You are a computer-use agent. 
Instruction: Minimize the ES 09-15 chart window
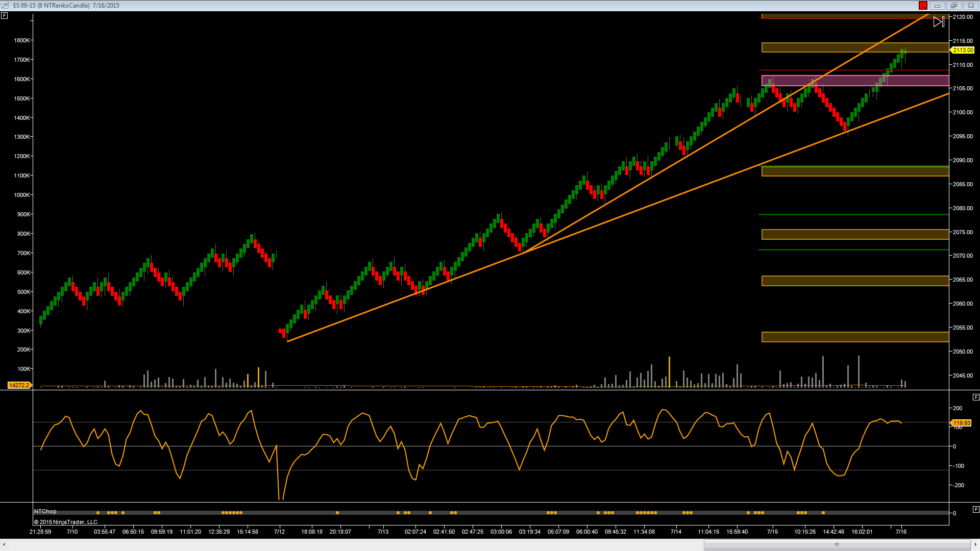click(x=937, y=6)
